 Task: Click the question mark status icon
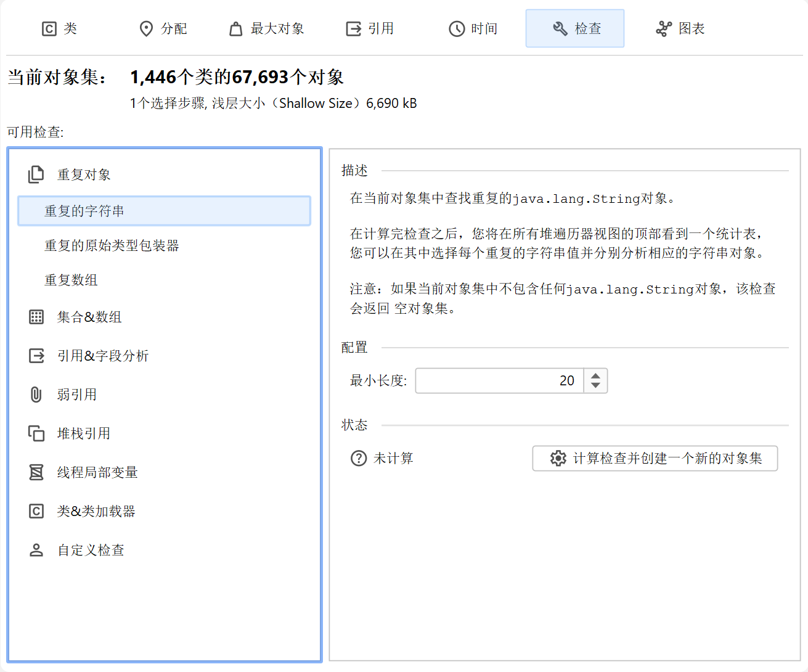pyautogui.click(x=359, y=458)
